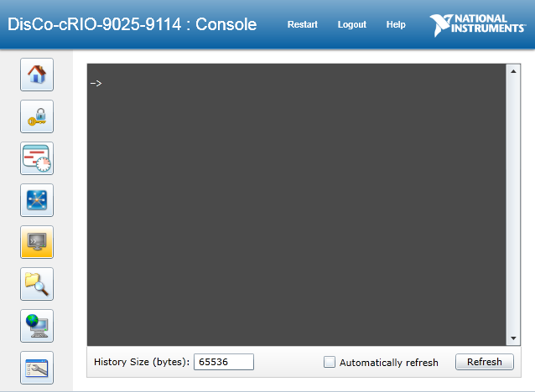The height and width of the screenshot is (392, 535).
Task: Click the Restart link in header
Action: pyautogui.click(x=302, y=24)
